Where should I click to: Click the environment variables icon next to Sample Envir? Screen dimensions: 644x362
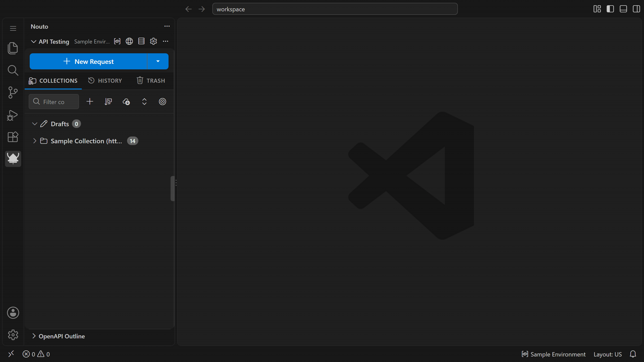[x=117, y=41]
